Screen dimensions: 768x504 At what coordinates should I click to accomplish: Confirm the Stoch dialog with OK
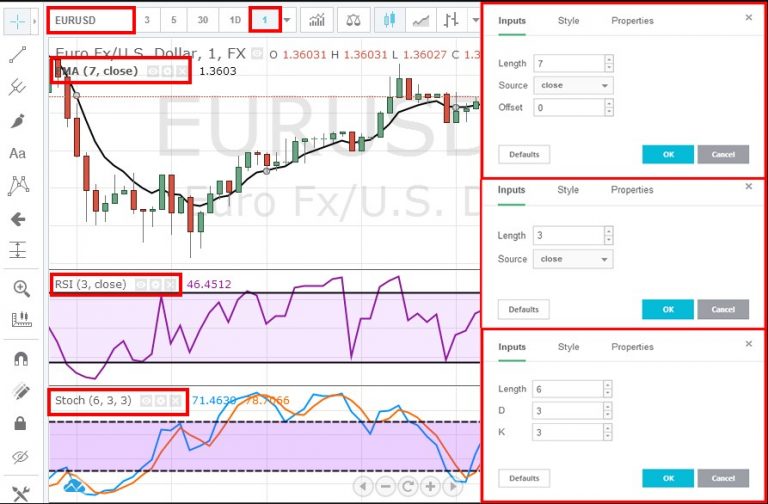[668, 478]
